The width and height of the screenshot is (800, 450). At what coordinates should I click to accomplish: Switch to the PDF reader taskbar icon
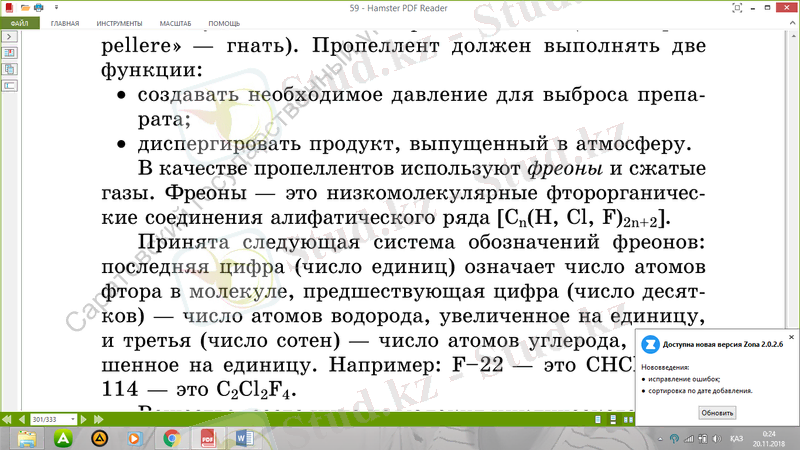coord(208,439)
